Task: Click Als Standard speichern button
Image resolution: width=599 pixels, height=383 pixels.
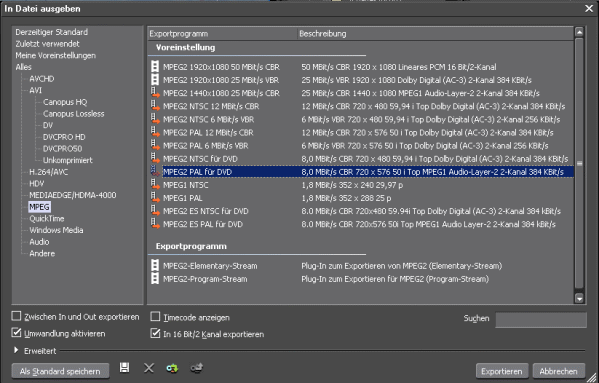Action: pos(60,371)
